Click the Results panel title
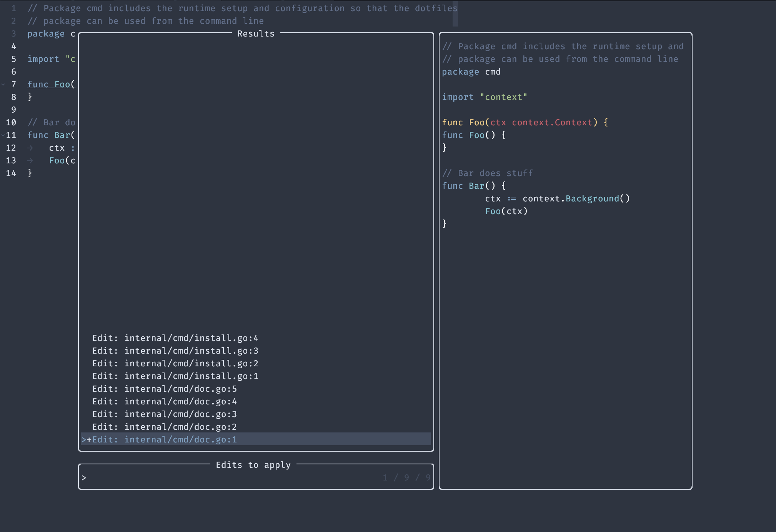 [x=256, y=33]
